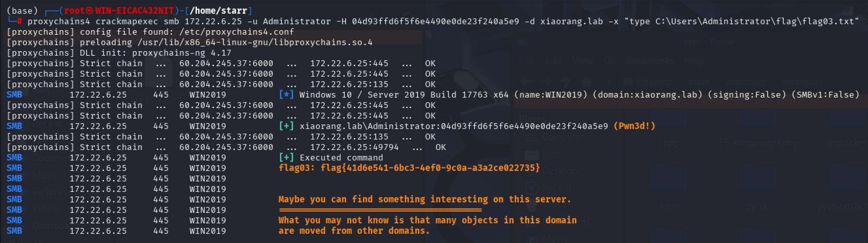Click the Thunar up-arrow parent folder icon

[x=566, y=82]
